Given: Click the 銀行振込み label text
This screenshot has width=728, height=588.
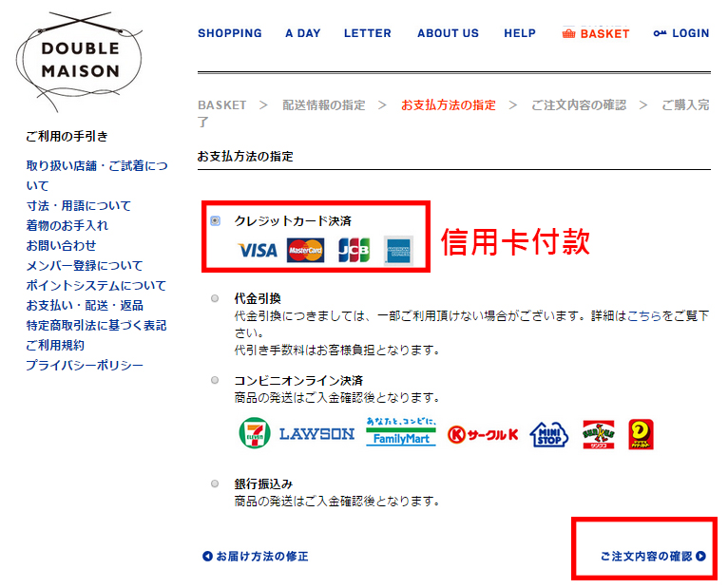Looking at the screenshot, I should (263, 484).
